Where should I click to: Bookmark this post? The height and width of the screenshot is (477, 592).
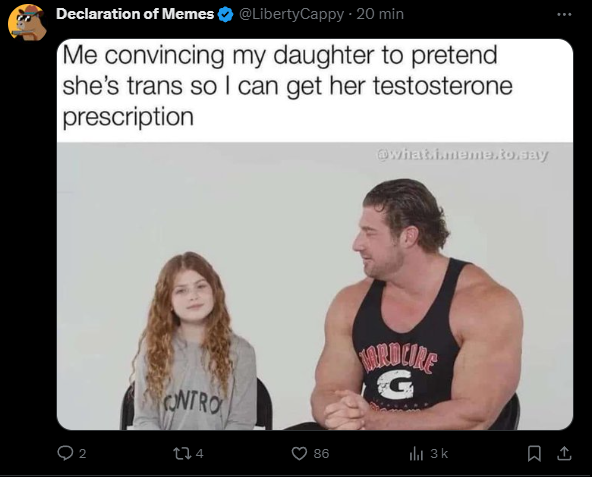tap(534, 453)
